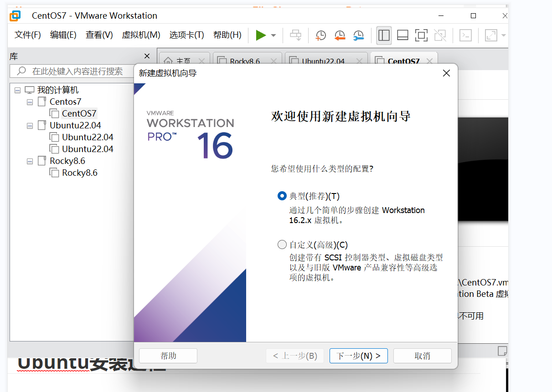Click 取消 to cancel the wizard
This screenshot has height=392, width=552.
pos(423,356)
